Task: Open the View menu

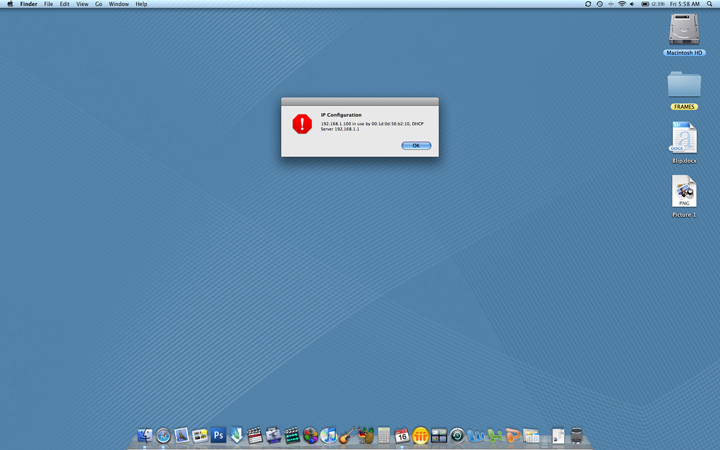Action: click(82, 4)
